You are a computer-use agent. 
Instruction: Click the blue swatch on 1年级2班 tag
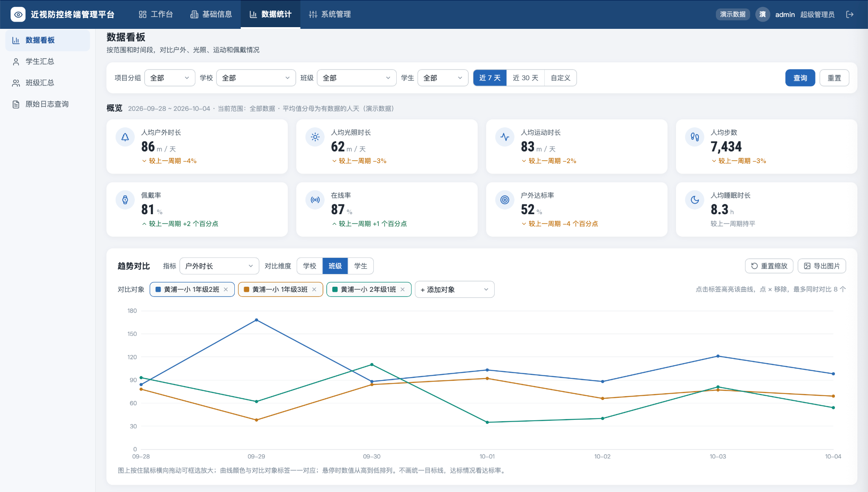click(x=158, y=289)
